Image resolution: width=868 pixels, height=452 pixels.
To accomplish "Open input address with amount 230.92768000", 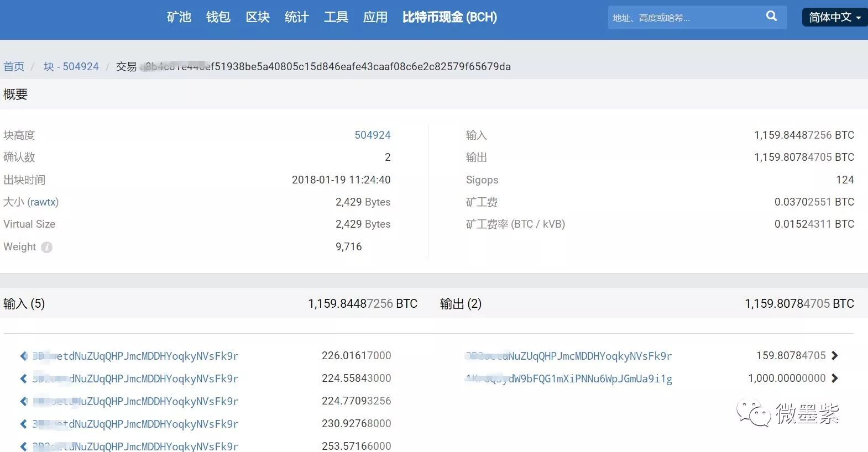I will click(135, 424).
